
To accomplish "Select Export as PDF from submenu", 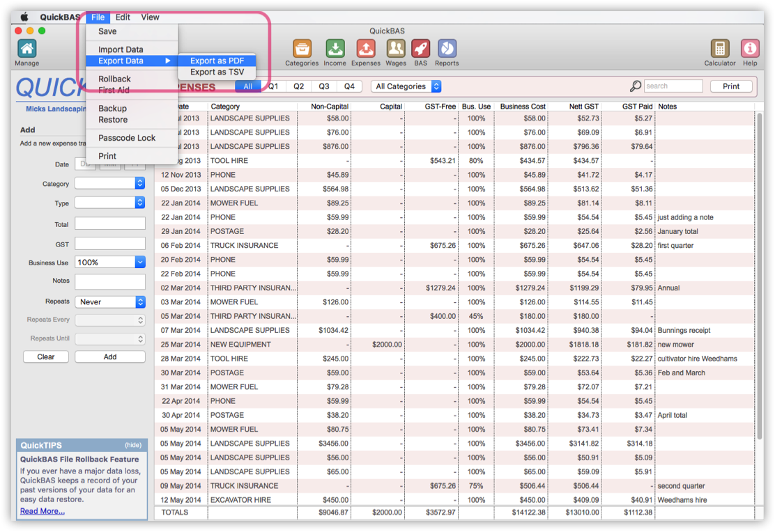I will 217,60.
